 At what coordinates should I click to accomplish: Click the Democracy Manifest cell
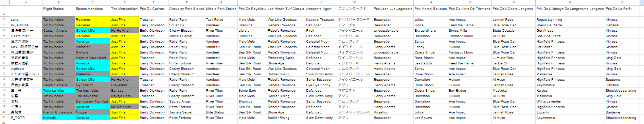tap(92, 101)
